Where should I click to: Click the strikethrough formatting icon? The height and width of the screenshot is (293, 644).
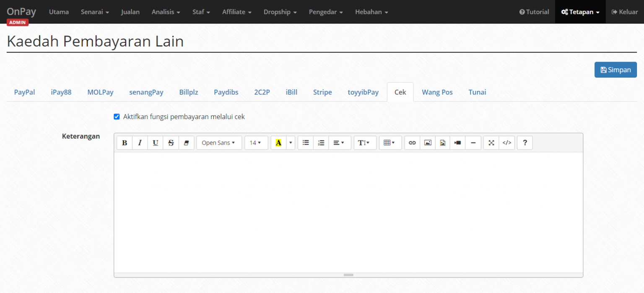(x=171, y=143)
